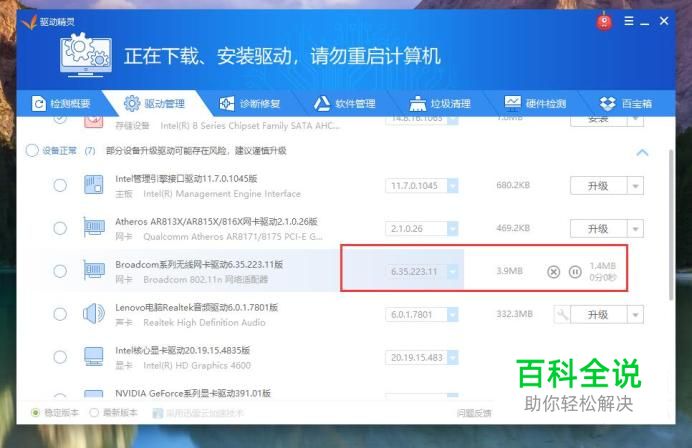The height and width of the screenshot is (448, 692).
Task: Open the 诊断修复 tab
Action: pos(250,104)
